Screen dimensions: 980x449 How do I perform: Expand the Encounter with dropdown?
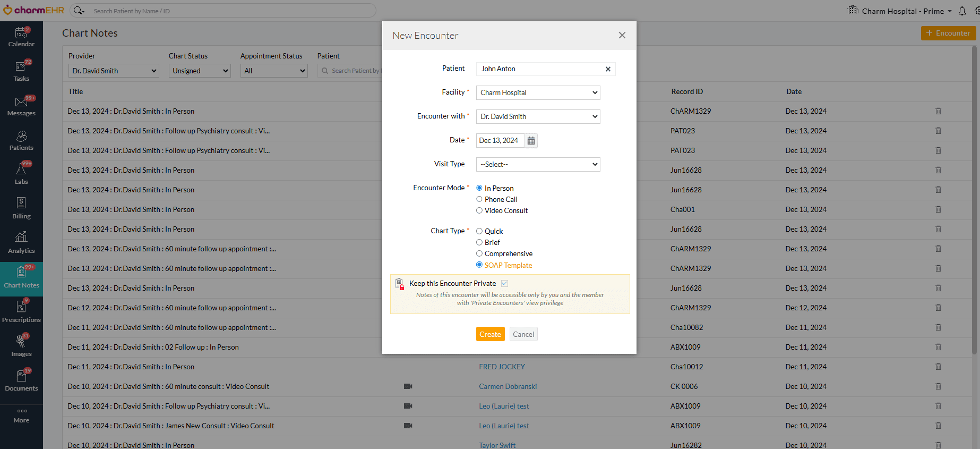coord(538,117)
